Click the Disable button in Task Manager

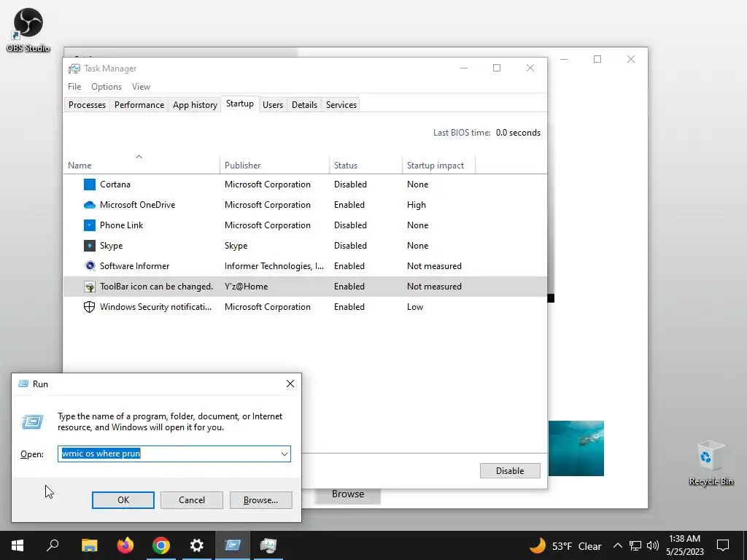(510, 470)
